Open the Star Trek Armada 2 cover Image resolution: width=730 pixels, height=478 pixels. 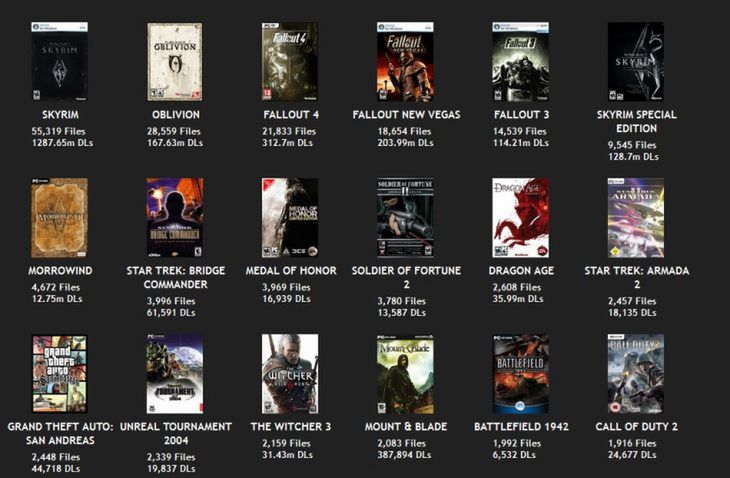click(x=636, y=218)
